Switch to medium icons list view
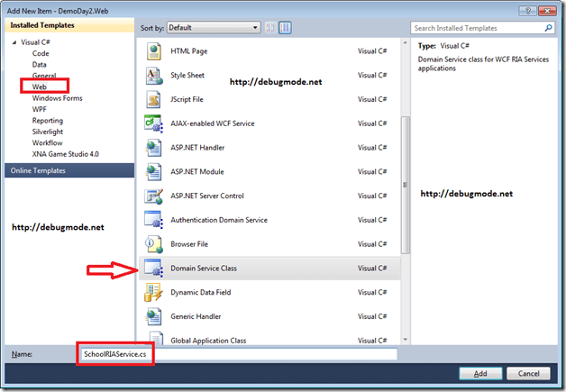This screenshot has height=392, width=566. click(x=286, y=28)
